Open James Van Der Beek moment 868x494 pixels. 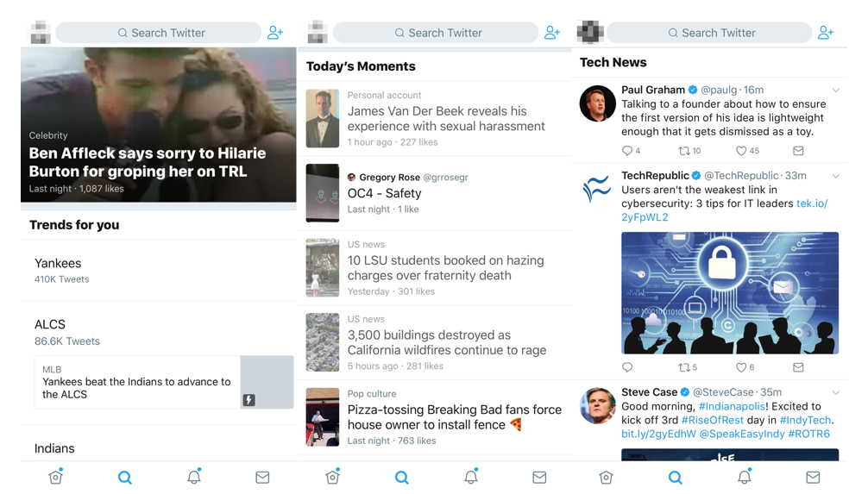tap(435, 118)
